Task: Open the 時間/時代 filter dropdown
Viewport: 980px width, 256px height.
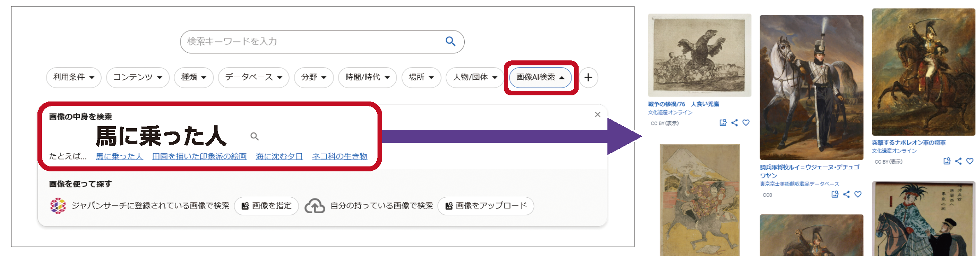Action: [x=367, y=77]
